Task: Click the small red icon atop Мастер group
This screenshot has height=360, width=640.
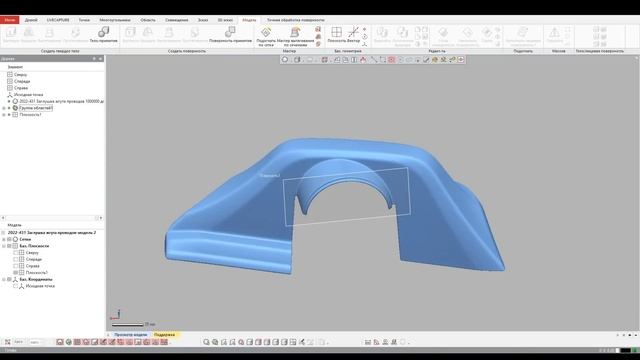Action: tap(318, 29)
